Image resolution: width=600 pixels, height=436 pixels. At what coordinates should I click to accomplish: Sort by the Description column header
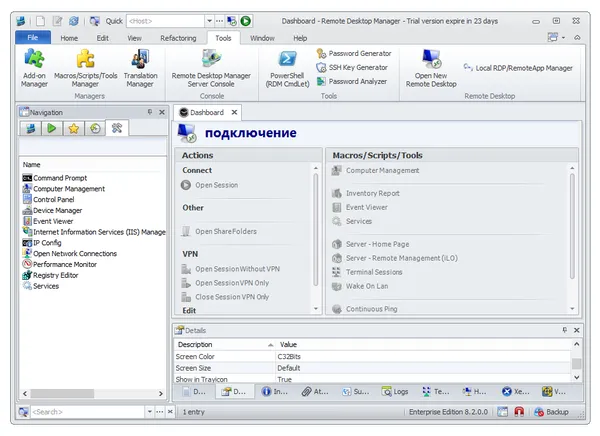point(225,345)
